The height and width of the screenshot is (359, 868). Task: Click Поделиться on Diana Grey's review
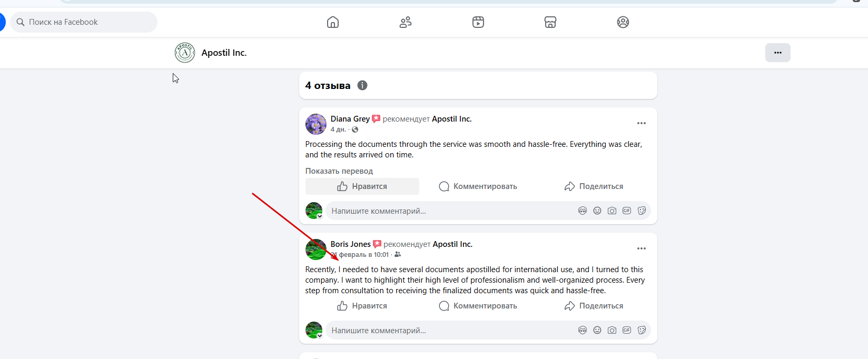594,186
